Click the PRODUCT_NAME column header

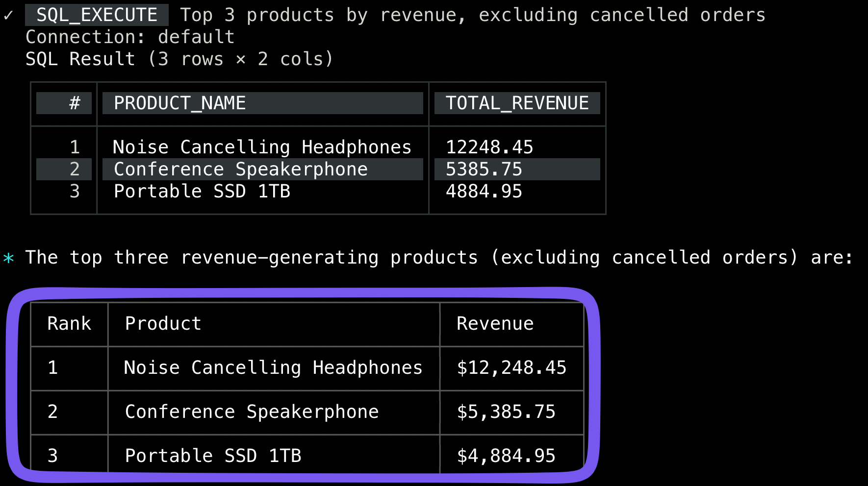tap(263, 103)
